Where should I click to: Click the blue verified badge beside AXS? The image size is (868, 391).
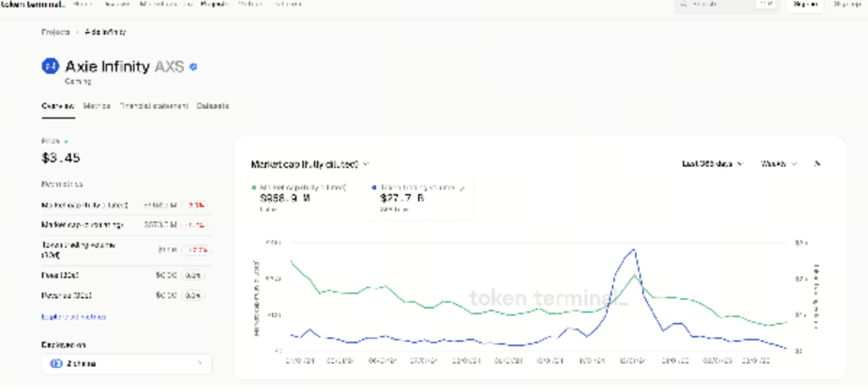click(x=193, y=67)
